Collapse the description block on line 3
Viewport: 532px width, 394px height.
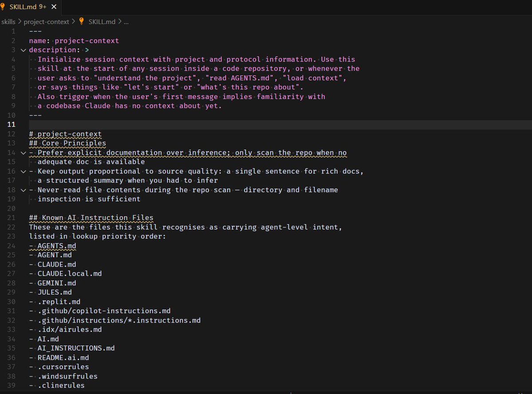pos(23,50)
